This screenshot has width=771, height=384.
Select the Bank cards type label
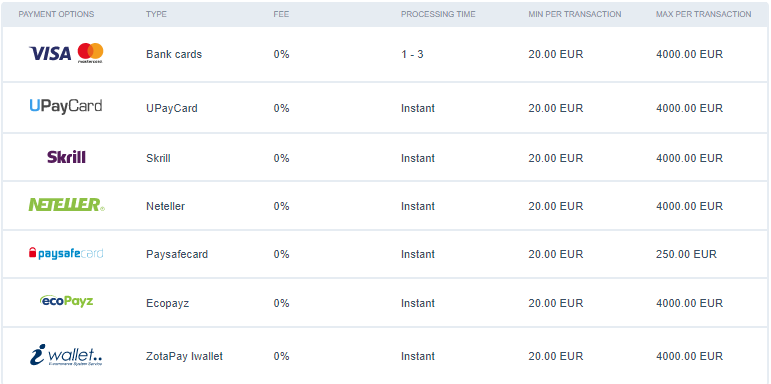click(174, 54)
